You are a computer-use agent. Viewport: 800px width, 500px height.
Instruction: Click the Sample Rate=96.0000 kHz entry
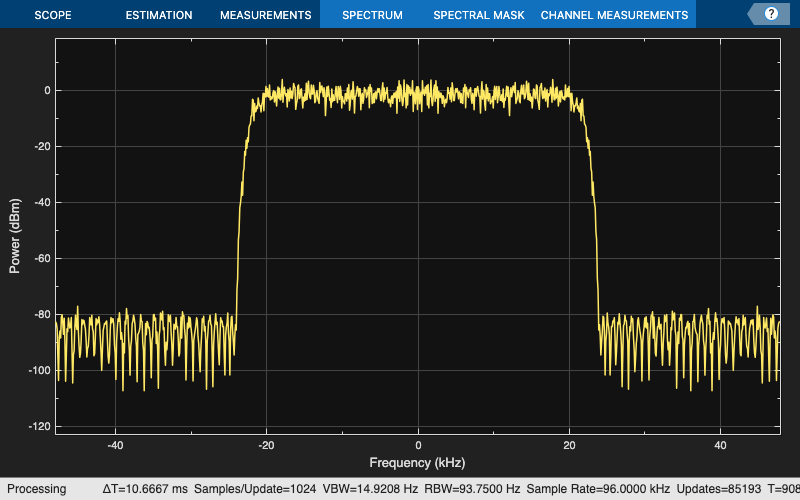click(x=598, y=489)
